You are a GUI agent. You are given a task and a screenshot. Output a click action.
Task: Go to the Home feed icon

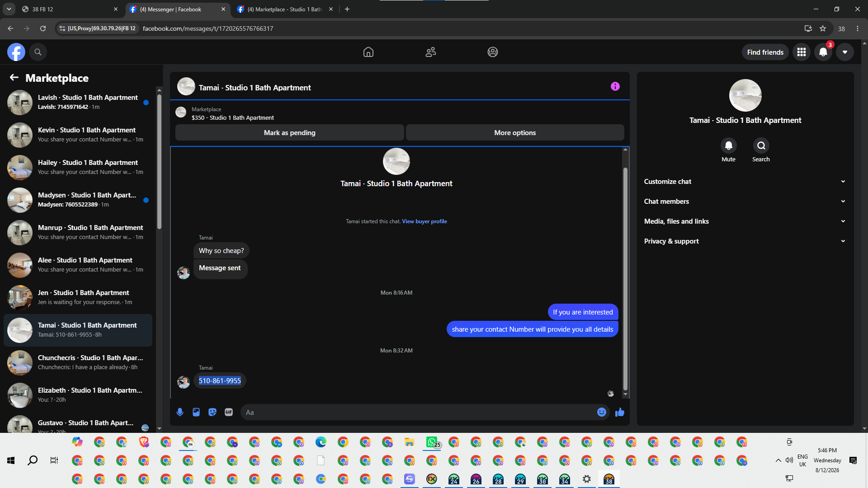click(x=368, y=52)
